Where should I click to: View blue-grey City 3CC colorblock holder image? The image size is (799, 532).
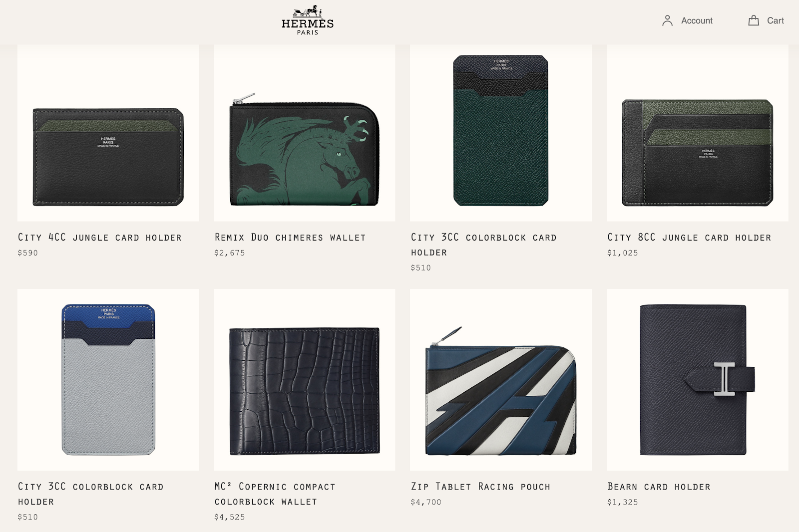click(x=108, y=380)
